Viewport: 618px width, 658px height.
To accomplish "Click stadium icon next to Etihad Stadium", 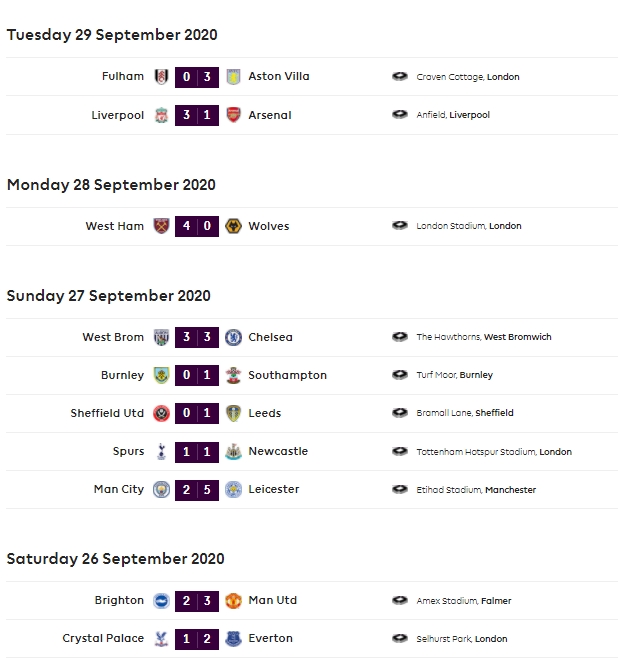I will [400, 489].
